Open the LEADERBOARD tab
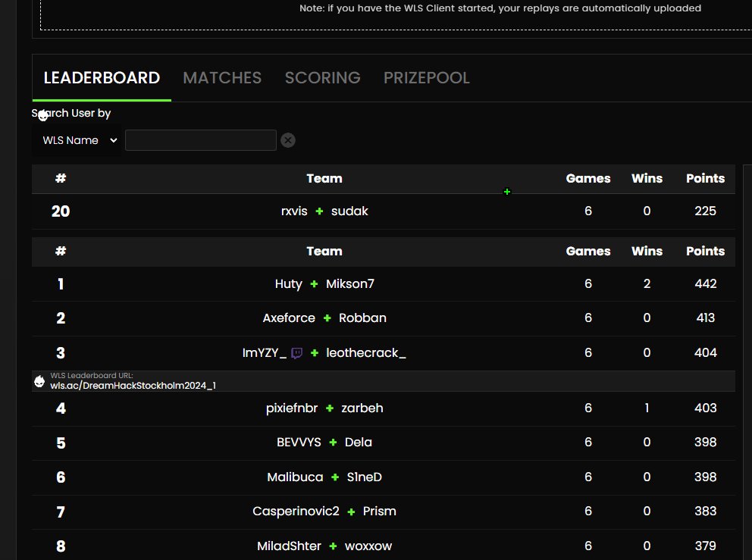The image size is (752, 560). point(102,77)
